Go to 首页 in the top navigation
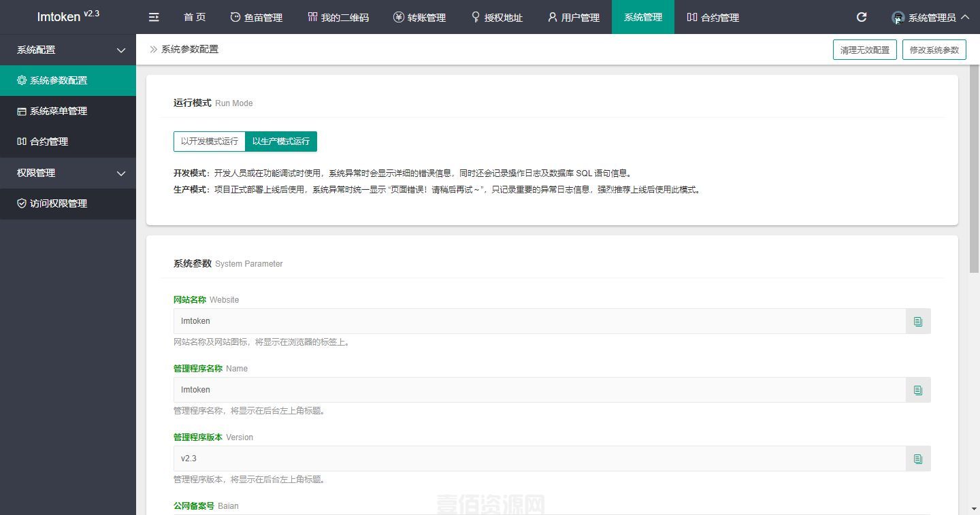Viewport: 980px width, 515px height. pos(195,17)
